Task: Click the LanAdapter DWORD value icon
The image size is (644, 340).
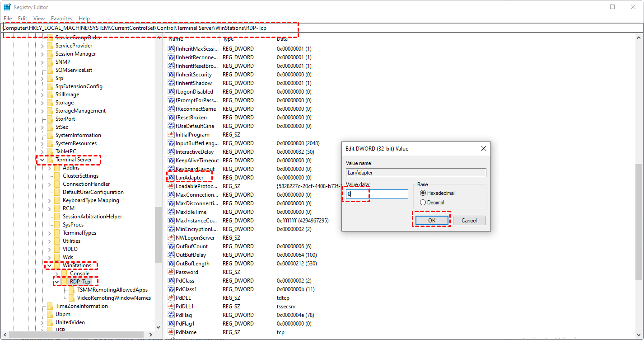Action: click(171, 178)
